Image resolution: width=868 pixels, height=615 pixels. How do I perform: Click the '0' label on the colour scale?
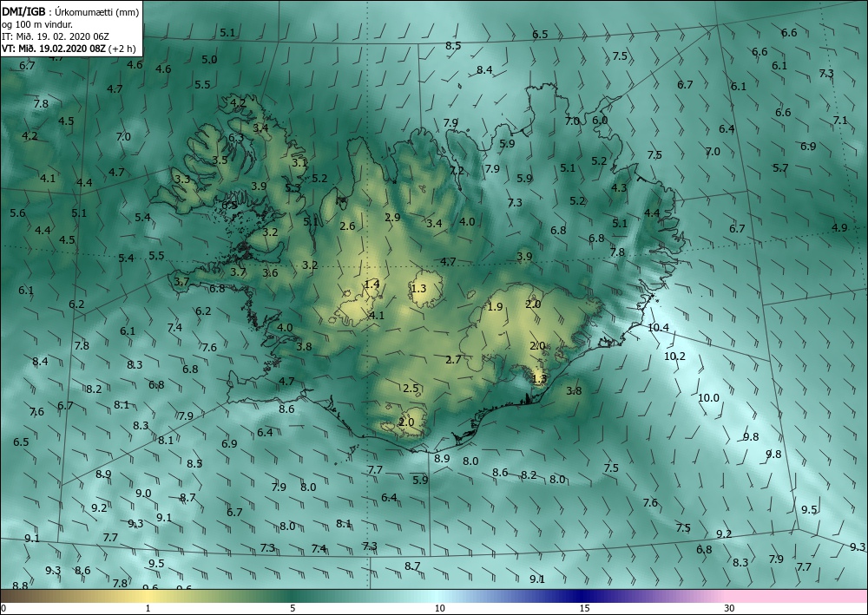pyautogui.click(x=3, y=609)
